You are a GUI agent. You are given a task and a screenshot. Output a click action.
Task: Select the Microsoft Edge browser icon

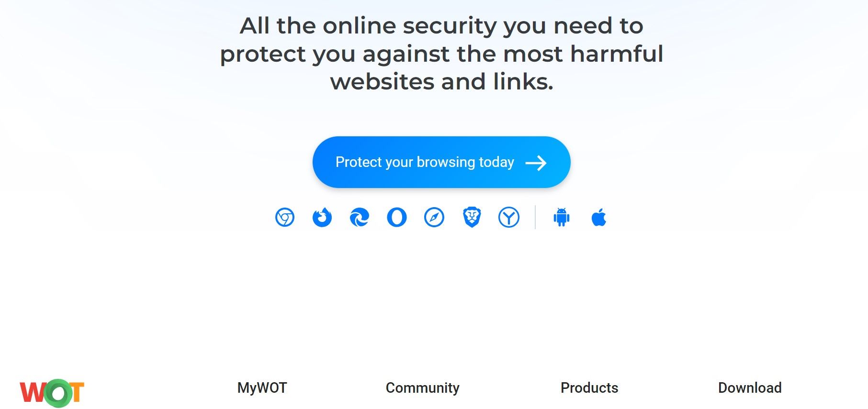(360, 218)
